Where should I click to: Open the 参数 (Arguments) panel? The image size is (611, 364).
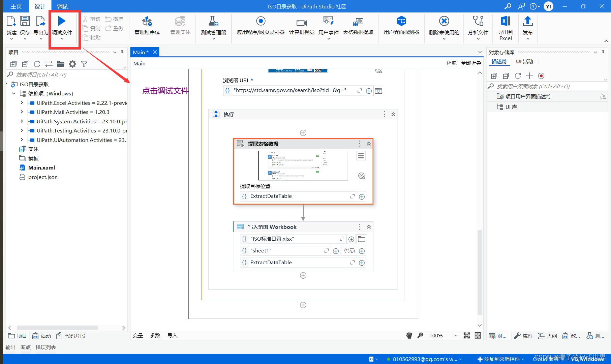tap(155, 335)
